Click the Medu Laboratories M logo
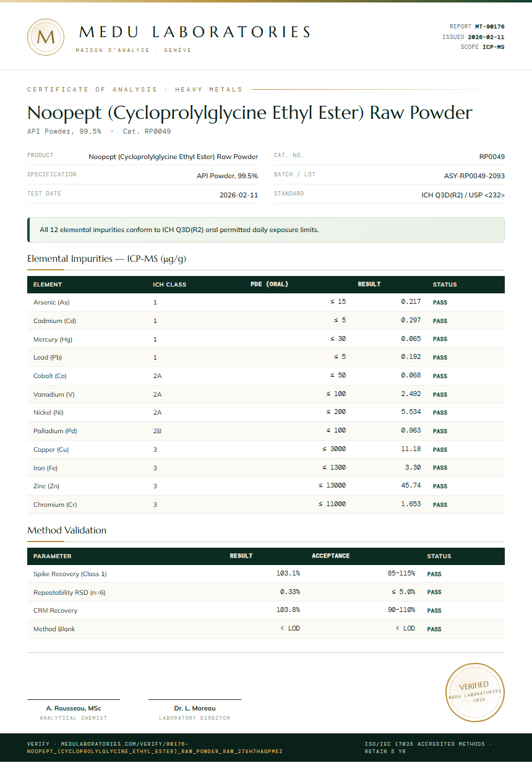Viewport: 532px width, 781px height. [x=46, y=37]
